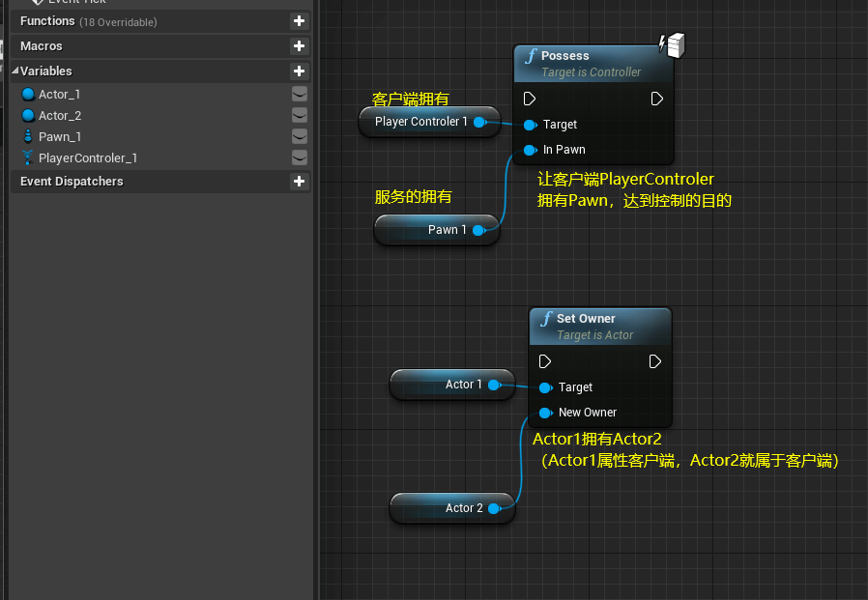Screen dimensions: 868x600
Task: Click the output pin of Actor 2 node
Action: (494, 508)
